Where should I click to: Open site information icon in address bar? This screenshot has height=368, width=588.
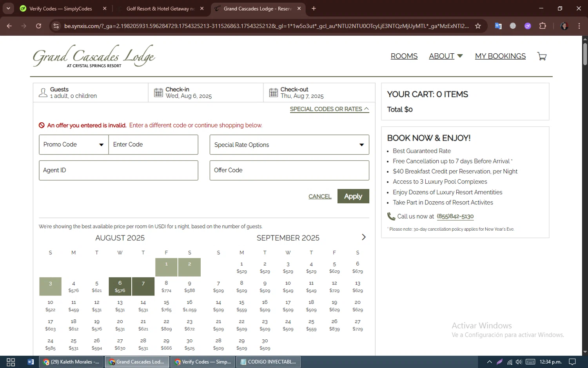point(56,26)
